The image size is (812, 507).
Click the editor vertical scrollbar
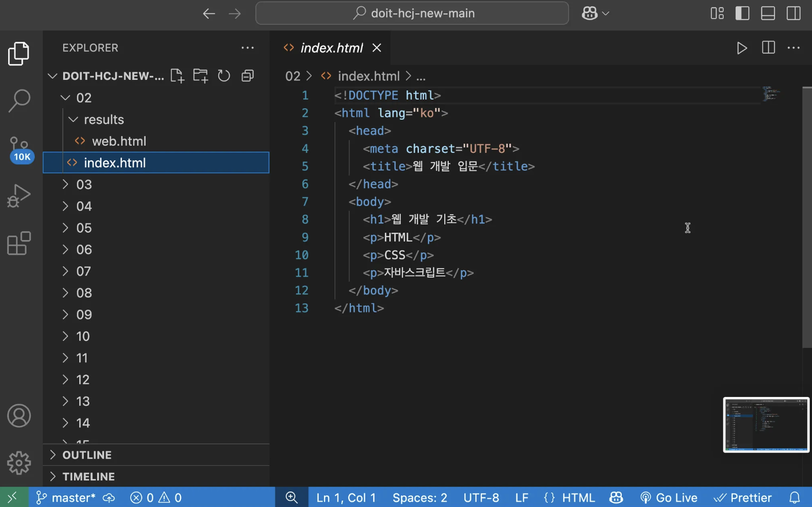pyautogui.click(x=807, y=218)
